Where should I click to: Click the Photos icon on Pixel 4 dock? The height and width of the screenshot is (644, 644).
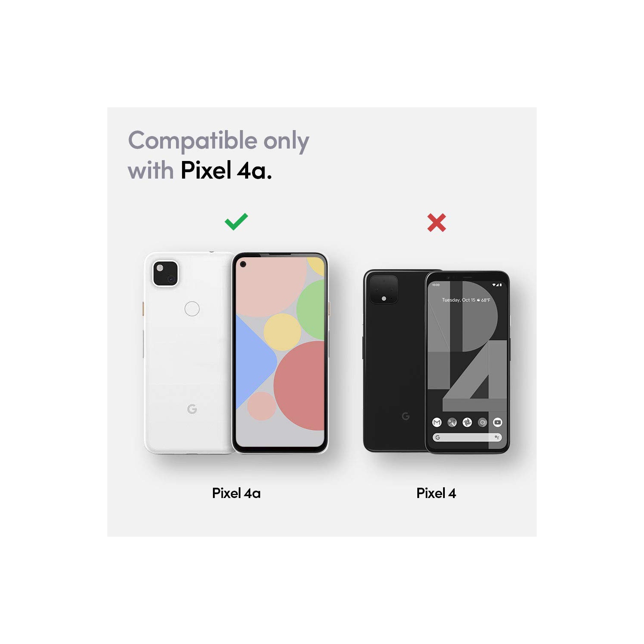tap(467, 422)
